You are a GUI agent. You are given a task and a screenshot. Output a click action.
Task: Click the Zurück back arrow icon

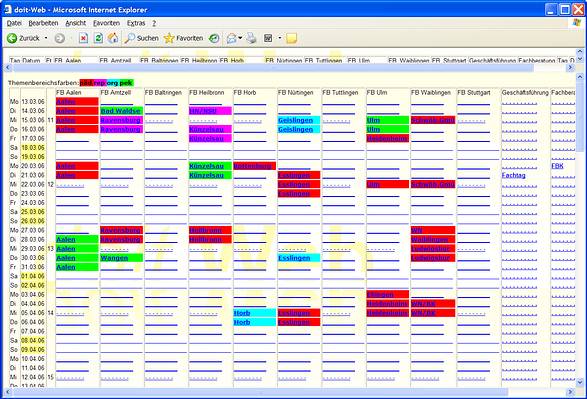pos(12,38)
